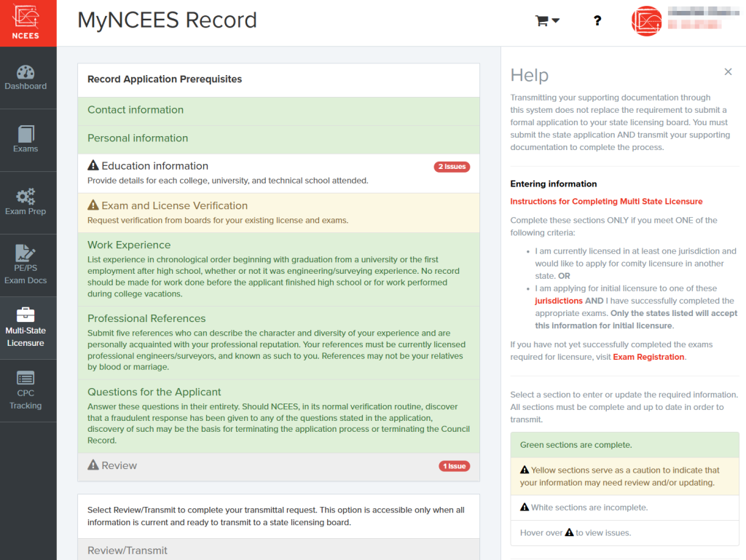
Task: Click the Review warning triangle icon
Action: click(x=93, y=465)
